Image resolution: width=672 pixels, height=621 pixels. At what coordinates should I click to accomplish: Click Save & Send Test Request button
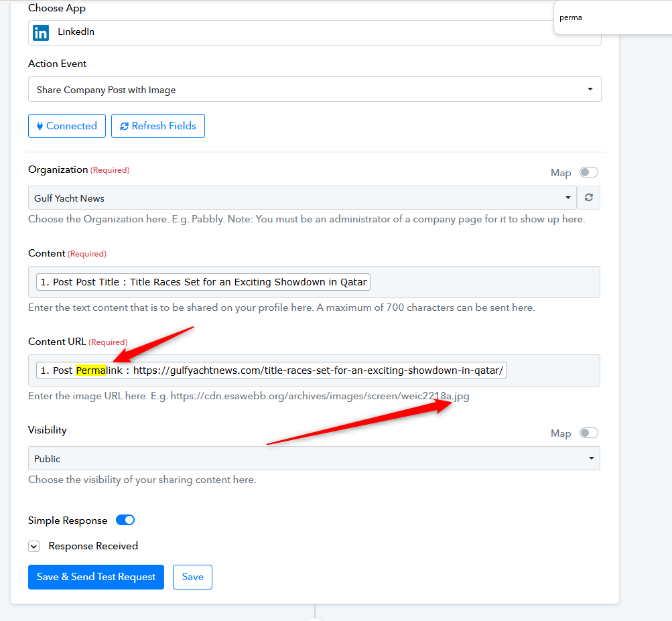pyautogui.click(x=96, y=577)
